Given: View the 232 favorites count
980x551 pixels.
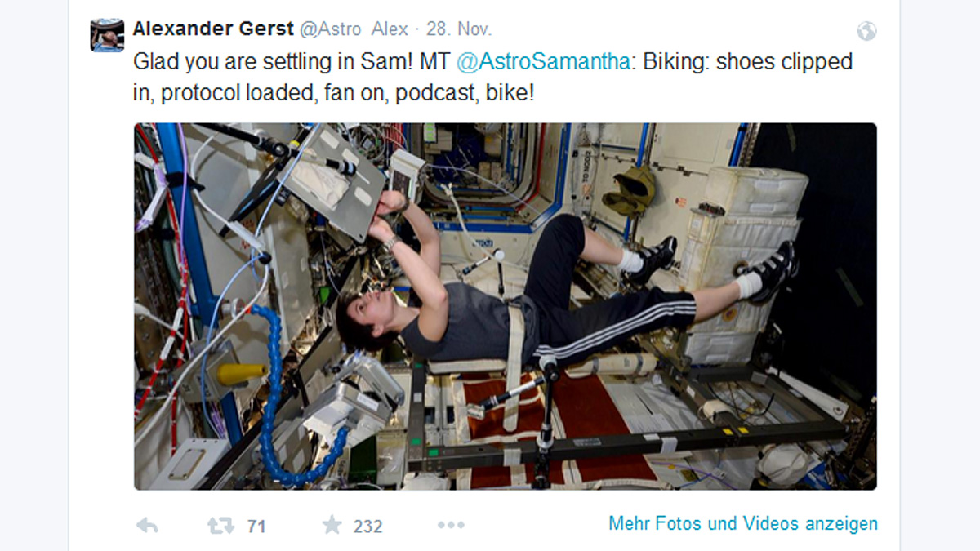Looking at the screenshot, I should point(367,527).
